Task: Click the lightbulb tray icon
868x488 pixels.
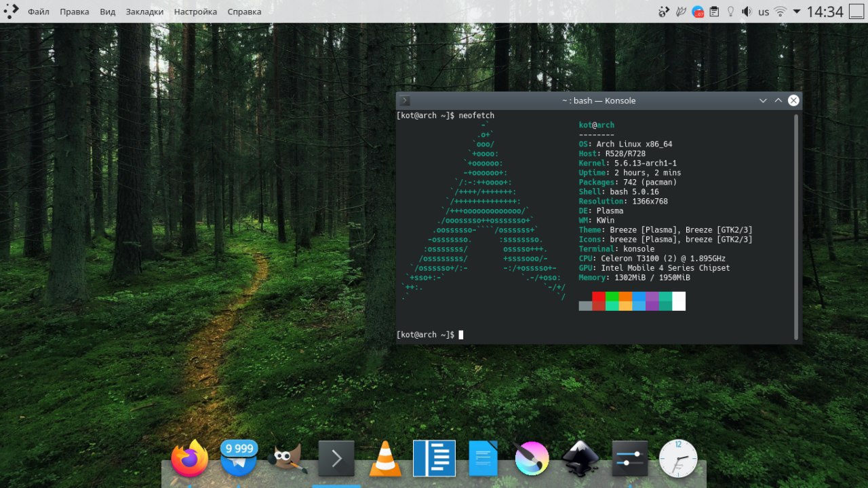Action: [730, 12]
